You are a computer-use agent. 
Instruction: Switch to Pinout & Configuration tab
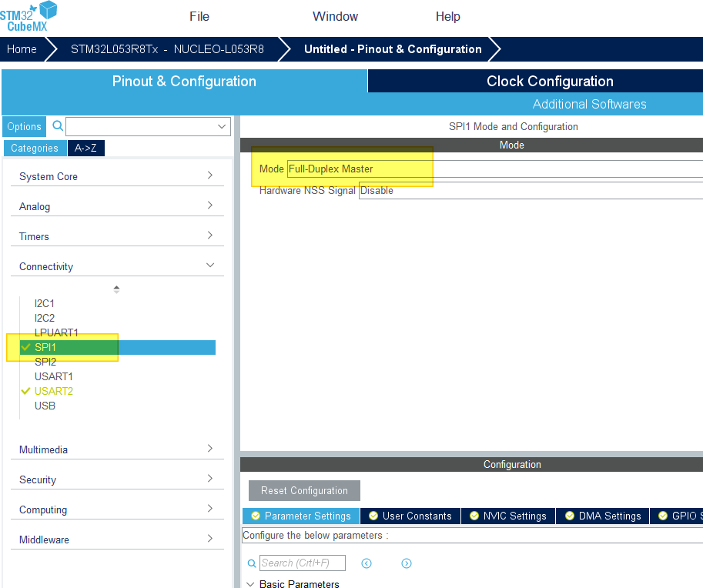click(184, 81)
